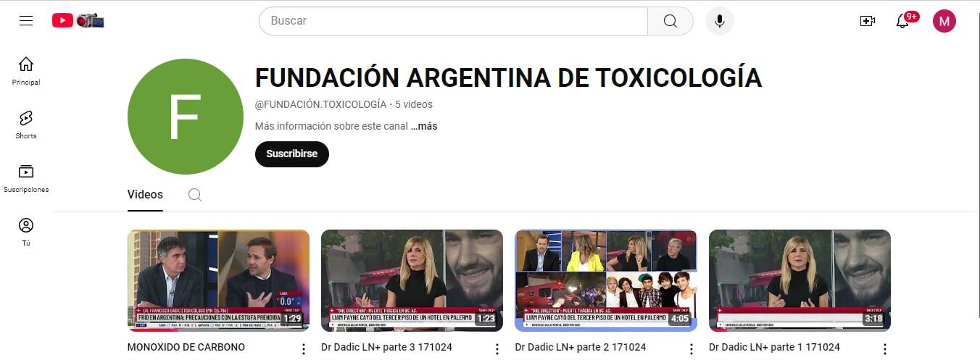
Task: Open Shorts in sidebar
Action: [x=26, y=125]
